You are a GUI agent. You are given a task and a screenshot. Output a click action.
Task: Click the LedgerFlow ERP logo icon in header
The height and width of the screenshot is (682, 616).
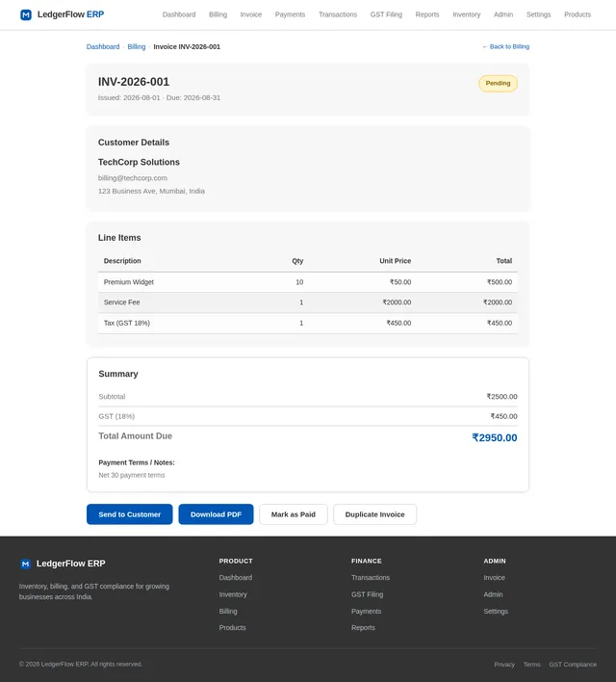(x=26, y=14)
